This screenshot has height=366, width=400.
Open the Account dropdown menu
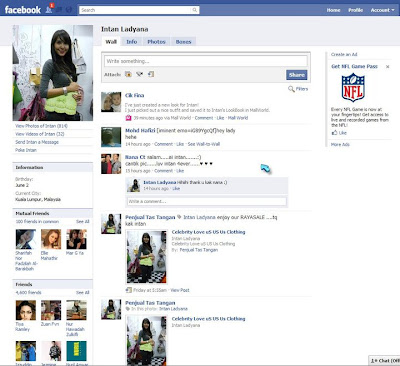[x=382, y=10]
